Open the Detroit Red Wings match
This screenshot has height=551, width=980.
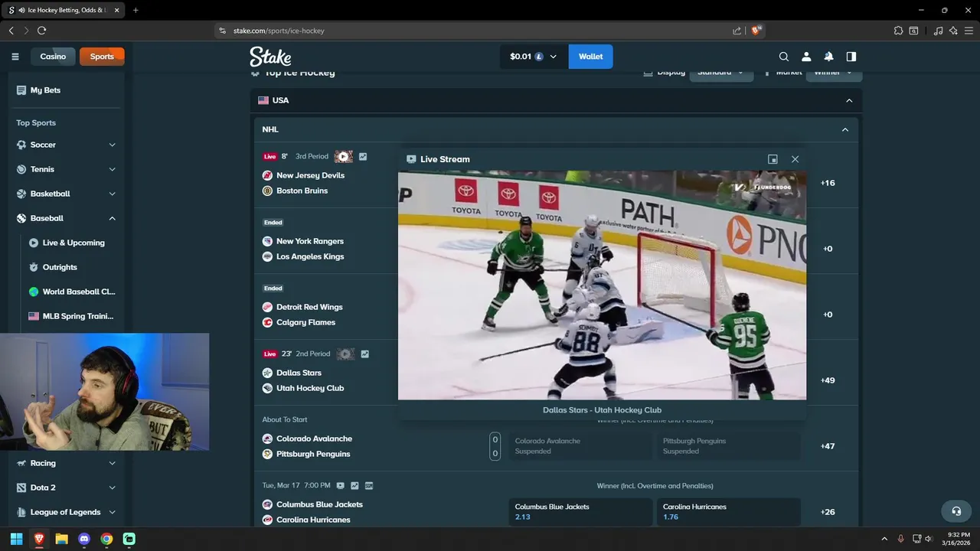point(309,307)
